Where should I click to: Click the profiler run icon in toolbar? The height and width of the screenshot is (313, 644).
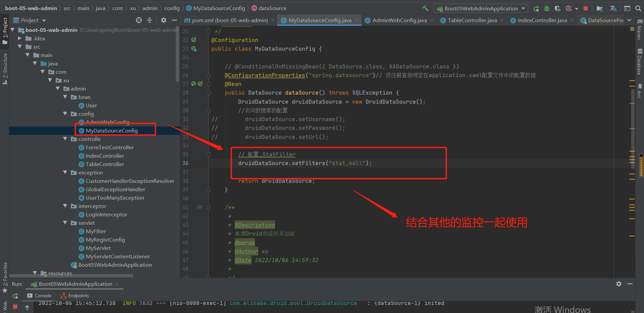pos(569,8)
